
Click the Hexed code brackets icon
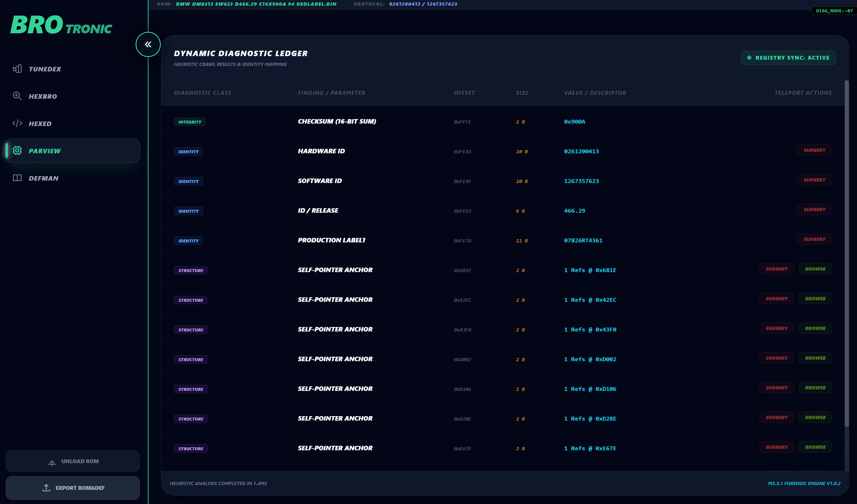point(17,123)
